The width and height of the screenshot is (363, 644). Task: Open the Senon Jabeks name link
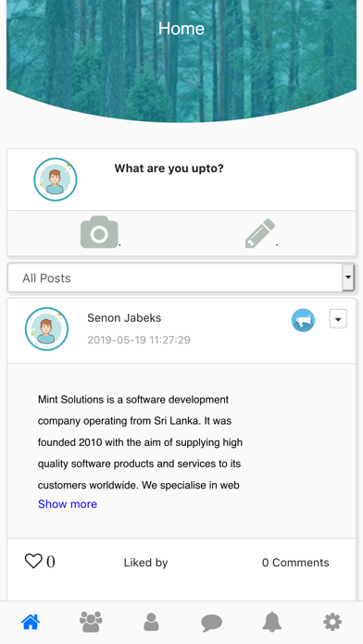tap(124, 318)
